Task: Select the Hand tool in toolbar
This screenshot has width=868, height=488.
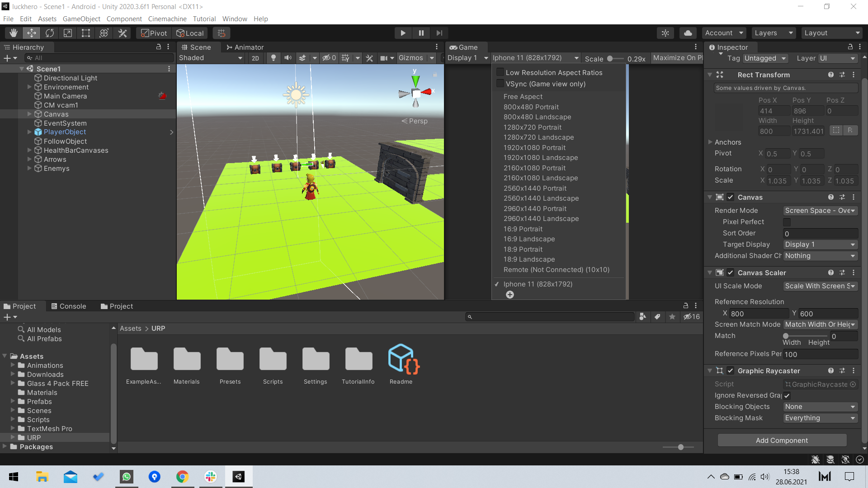Action: click(14, 33)
